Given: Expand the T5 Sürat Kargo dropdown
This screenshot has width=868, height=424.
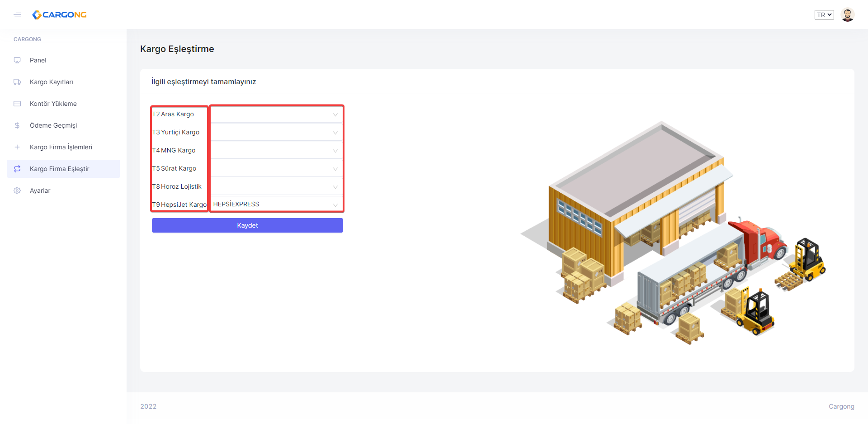Looking at the screenshot, I should click(276, 169).
